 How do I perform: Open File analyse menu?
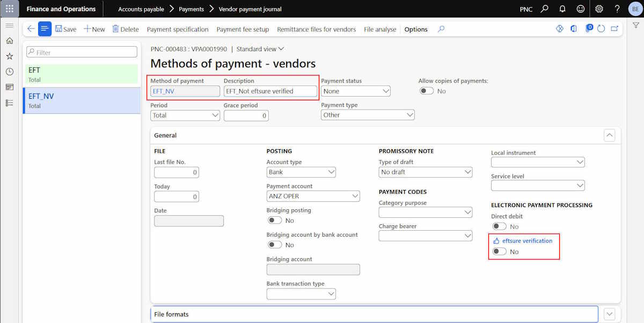click(380, 30)
